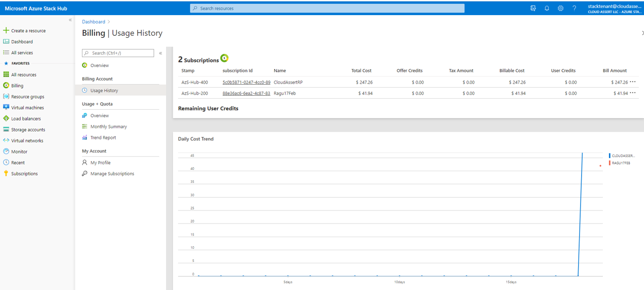The height and width of the screenshot is (290, 644).
Task: Click the Dashboard breadcrumb link
Action: [x=94, y=22]
